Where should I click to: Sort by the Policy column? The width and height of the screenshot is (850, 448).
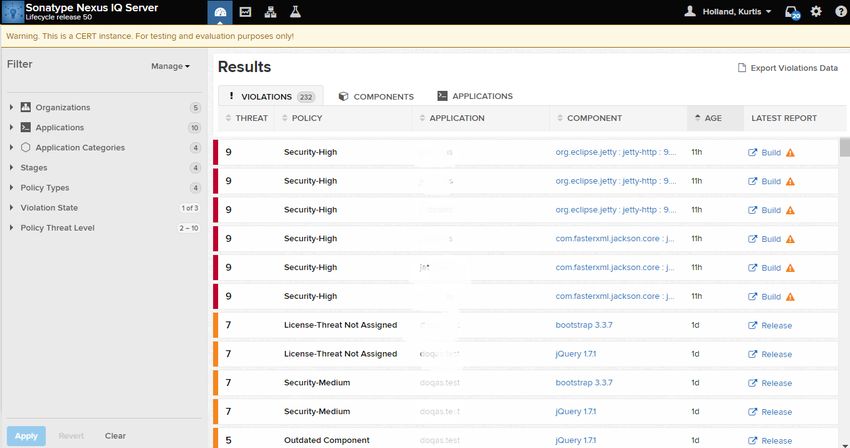pyautogui.click(x=302, y=118)
